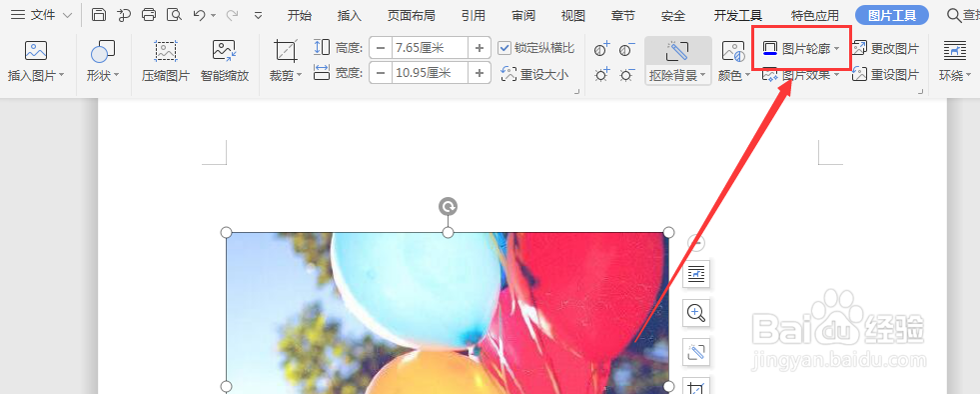The width and height of the screenshot is (980, 394).
Task: Switch to References (引用) tab
Action: pos(474,16)
